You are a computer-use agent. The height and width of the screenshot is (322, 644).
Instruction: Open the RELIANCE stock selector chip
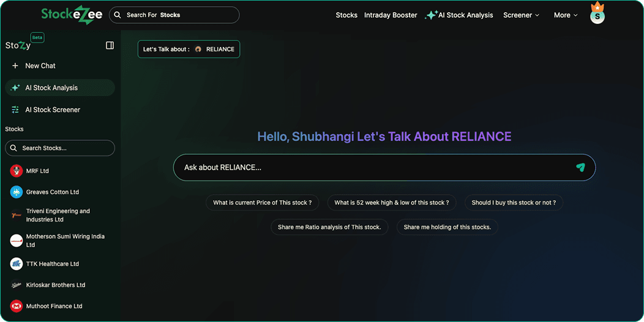tap(189, 49)
